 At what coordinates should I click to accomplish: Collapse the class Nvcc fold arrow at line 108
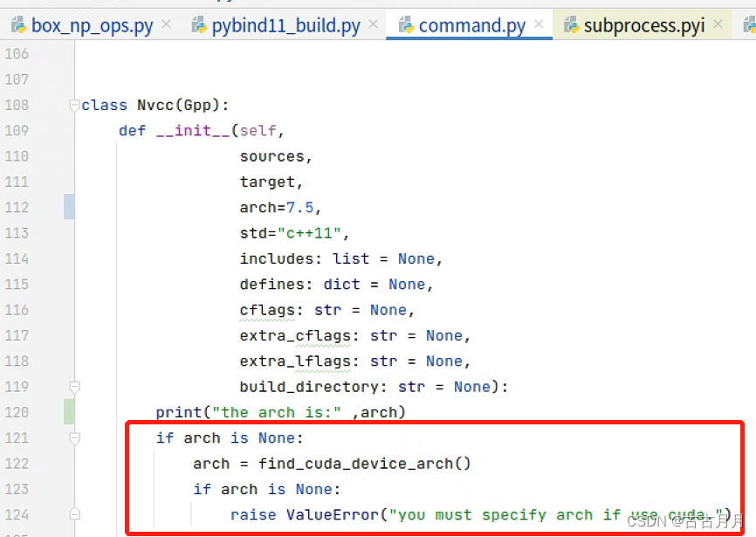pos(74,104)
